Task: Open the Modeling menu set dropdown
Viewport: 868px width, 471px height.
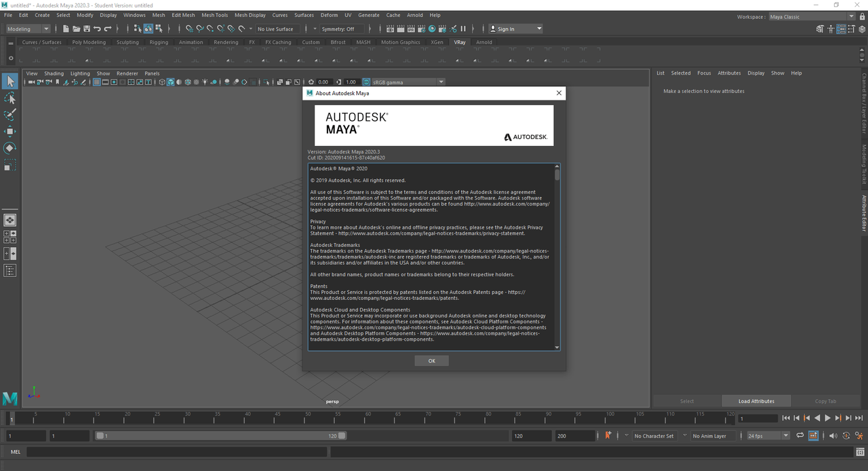Action: [28, 29]
